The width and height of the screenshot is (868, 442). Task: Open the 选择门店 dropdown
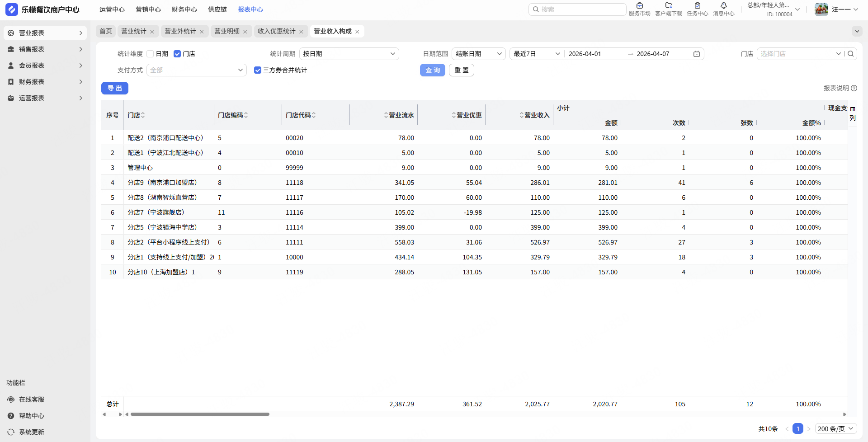pos(800,54)
